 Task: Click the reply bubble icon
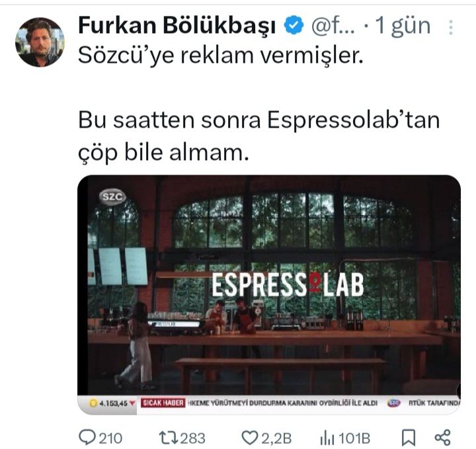tap(87, 438)
